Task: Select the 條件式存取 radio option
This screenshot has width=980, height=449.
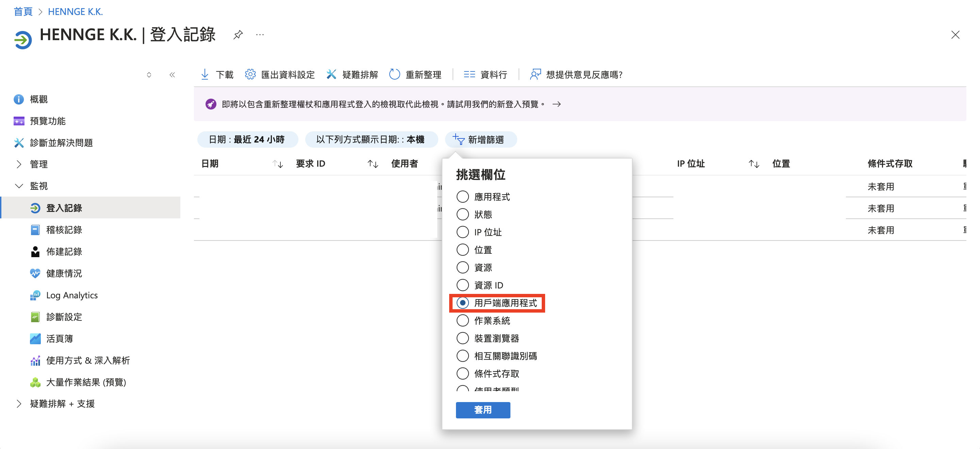Action: pyautogui.click(x=462, y=373)
